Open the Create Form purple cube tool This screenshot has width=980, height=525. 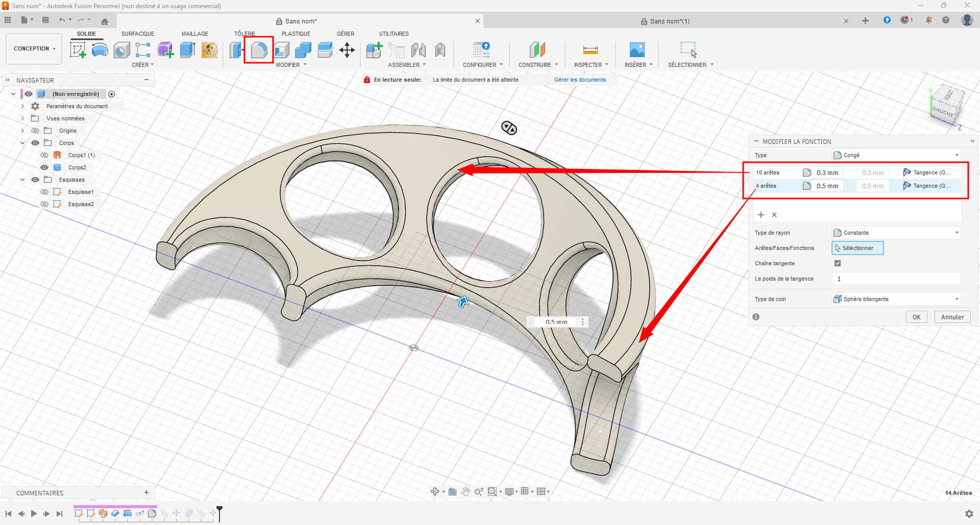click(165, 50)
